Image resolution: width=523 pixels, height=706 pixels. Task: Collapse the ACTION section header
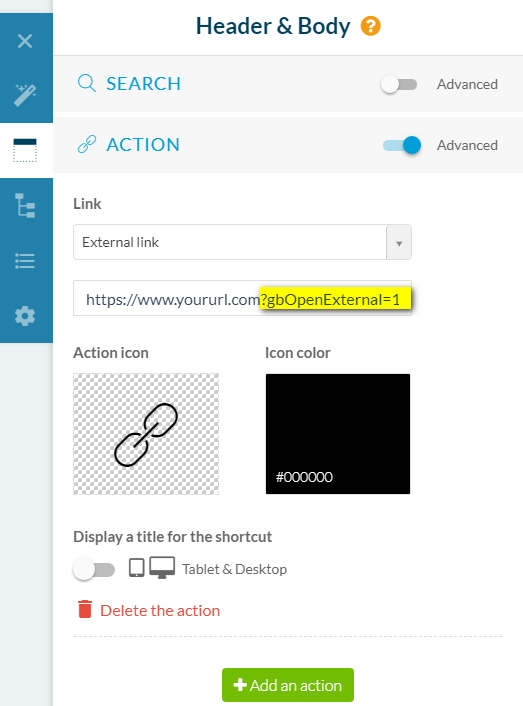pos(143,145)
